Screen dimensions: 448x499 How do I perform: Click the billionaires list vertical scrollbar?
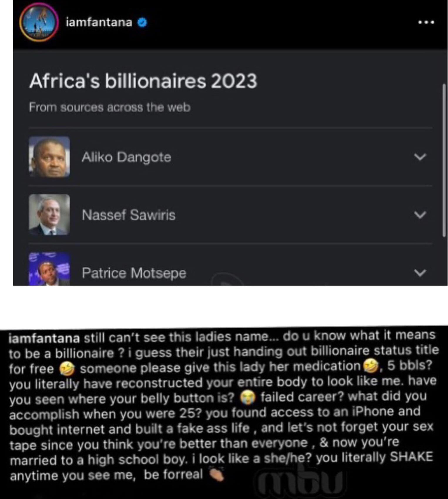(x=444, y=160)
